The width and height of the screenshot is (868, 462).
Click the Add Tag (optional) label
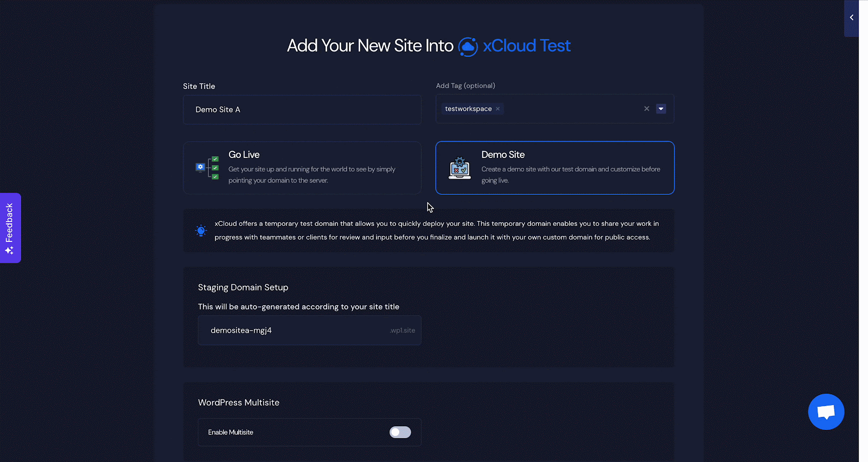point(465,86)
